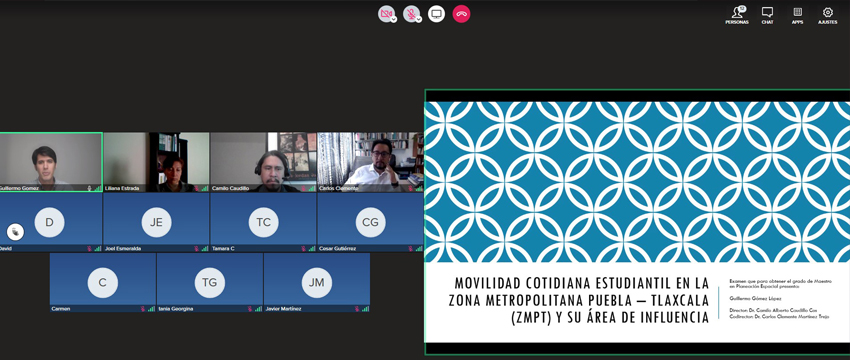Select the Joel Esmeralda participant tile
Screen dimensions: 850x360
(x=156, y=222)
